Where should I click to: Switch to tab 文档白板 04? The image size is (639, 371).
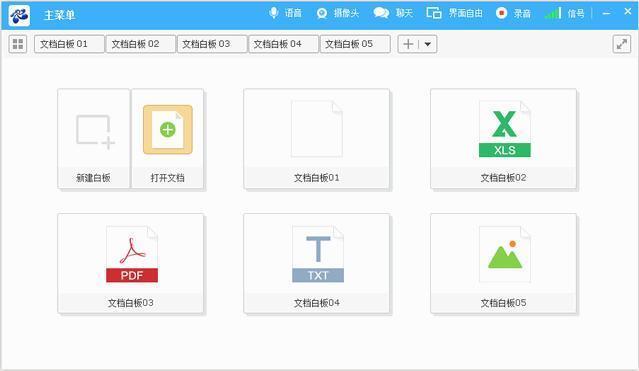tap(283, 44)
